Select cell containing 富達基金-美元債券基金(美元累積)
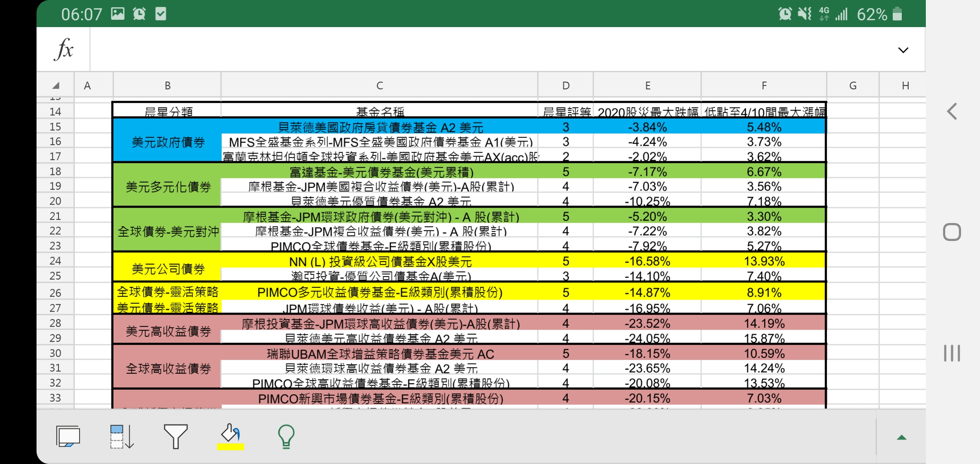 point(379,171)
